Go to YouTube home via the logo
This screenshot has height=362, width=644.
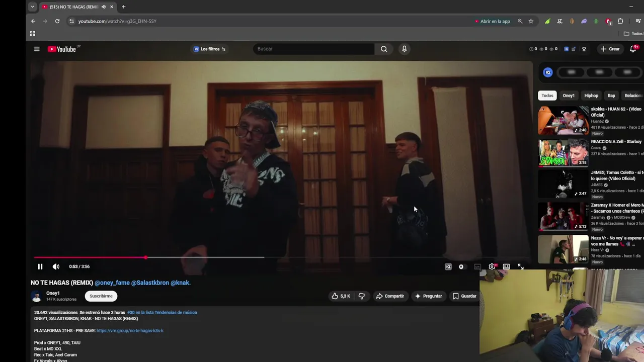tap(62, 49)
